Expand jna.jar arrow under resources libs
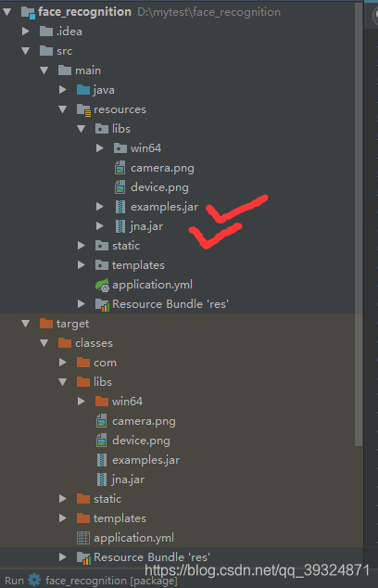The image size is (378, 588). coord(100,225)
